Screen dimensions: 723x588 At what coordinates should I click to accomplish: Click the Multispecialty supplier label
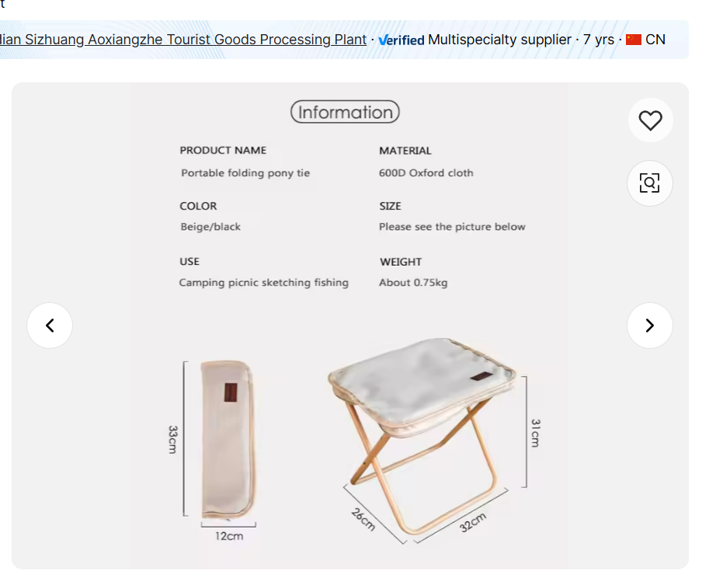point(499,40)
